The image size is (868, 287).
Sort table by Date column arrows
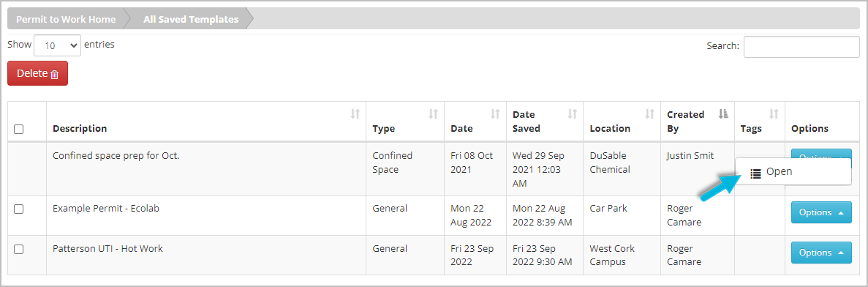[496, 114]
